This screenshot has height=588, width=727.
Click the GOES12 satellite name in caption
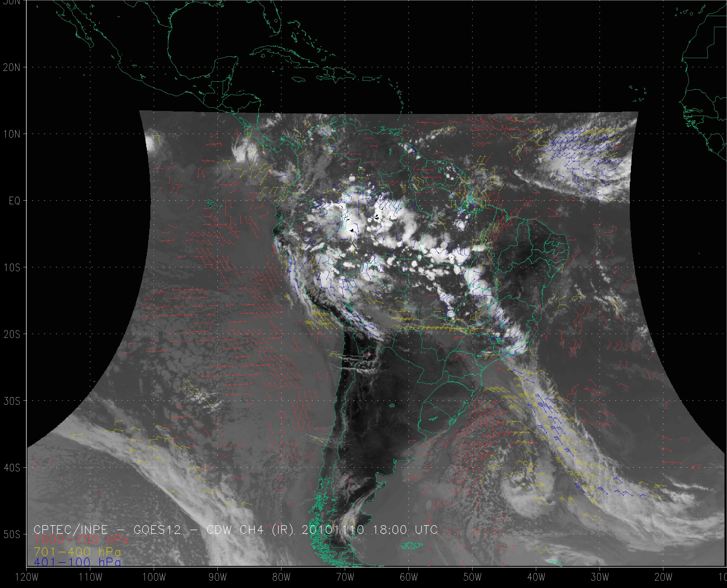[157, 529]
